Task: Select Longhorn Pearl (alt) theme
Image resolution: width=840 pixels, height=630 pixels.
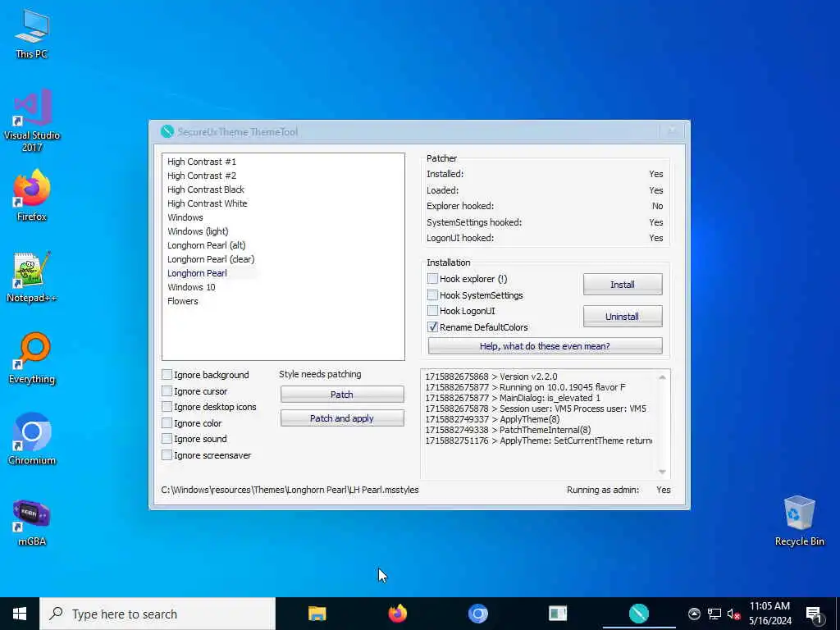Action: (206, 244)
